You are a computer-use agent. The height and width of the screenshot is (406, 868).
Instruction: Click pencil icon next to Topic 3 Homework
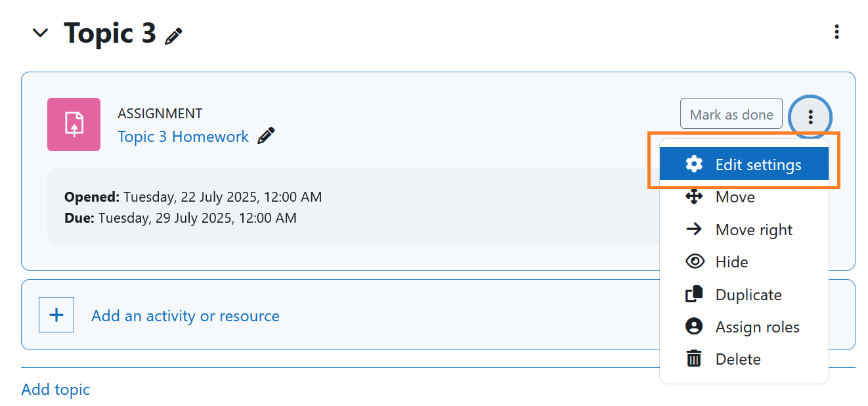[266, 136]
